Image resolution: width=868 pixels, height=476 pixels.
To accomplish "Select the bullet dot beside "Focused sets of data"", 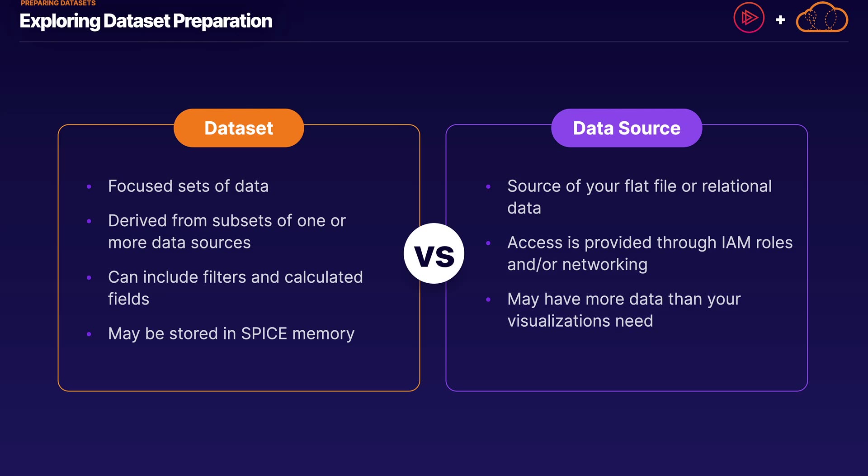I will (x=89, y=186).
